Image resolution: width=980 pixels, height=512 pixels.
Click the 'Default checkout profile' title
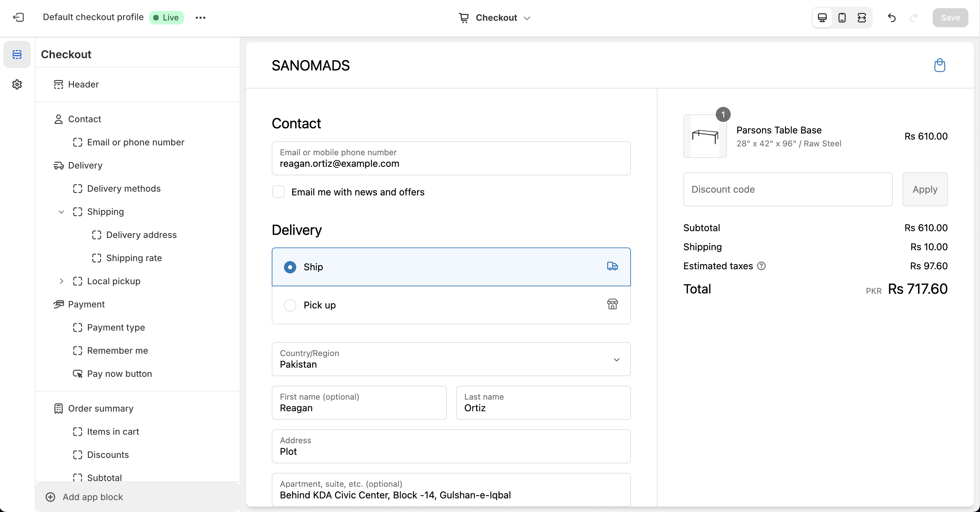pyautogui.click(x=93, y=17)
